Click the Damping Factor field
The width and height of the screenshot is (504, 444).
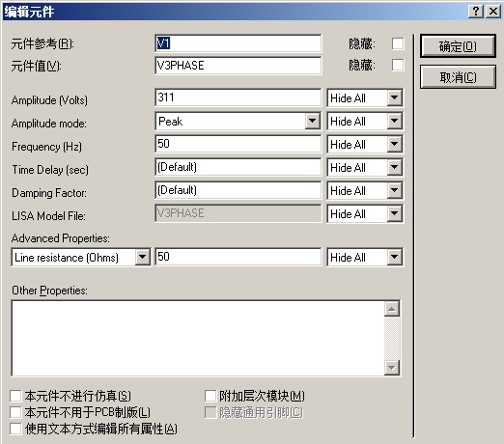238,190
